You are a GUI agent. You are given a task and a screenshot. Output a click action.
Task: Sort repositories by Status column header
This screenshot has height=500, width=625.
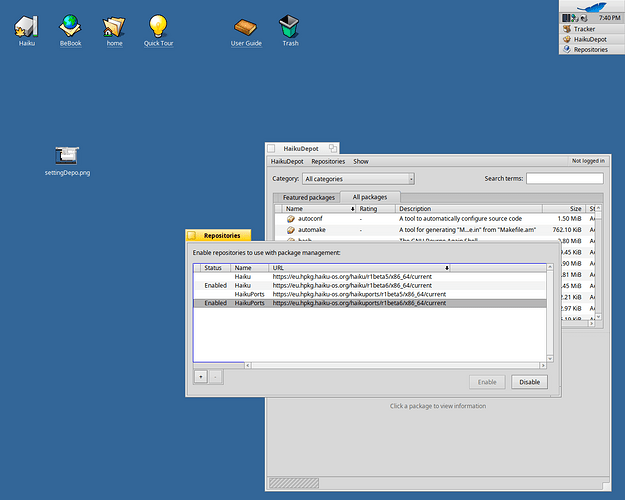point(216,268)
